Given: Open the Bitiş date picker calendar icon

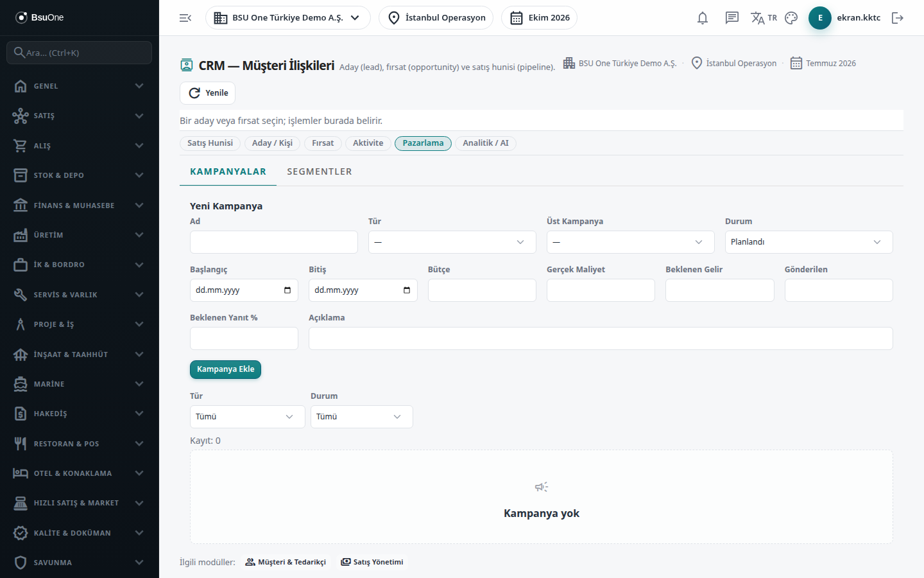Looking at the screenshot, I should (x=407, y=290).
